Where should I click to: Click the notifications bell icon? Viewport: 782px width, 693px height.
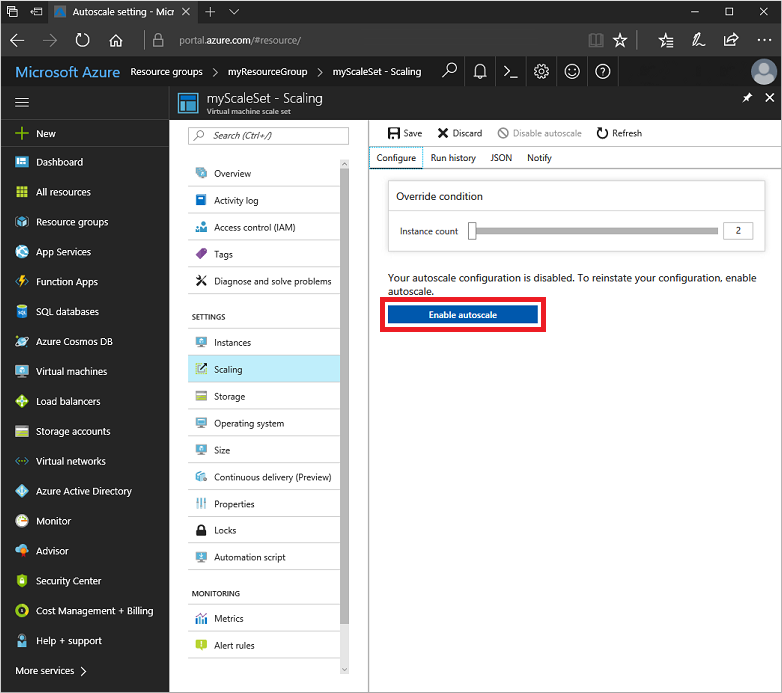pyautogui.click(x=480, y=72)
